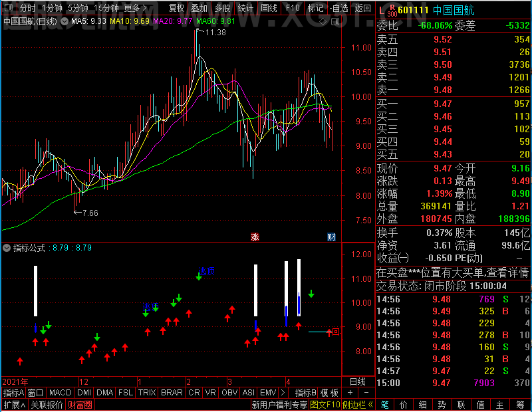Screen dimensions: 532x412
Task: Switch indicator to ASI
Action: click(x=248, y=392)
